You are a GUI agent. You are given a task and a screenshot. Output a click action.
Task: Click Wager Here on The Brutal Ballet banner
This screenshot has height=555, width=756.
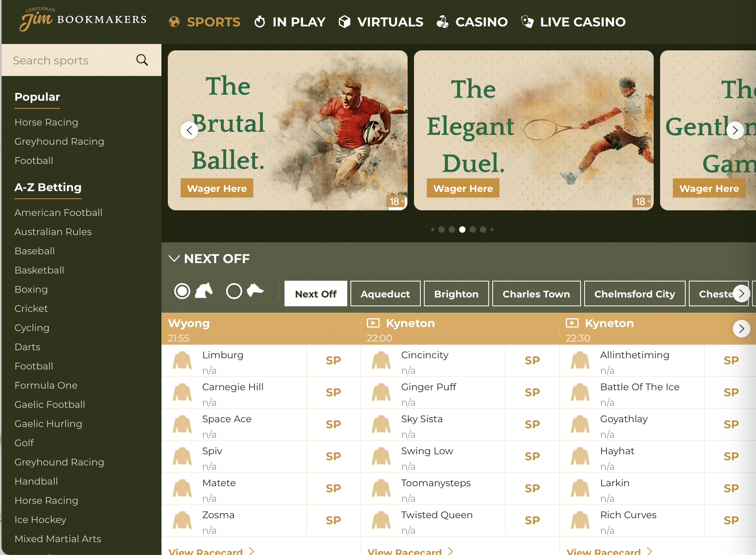217,188
